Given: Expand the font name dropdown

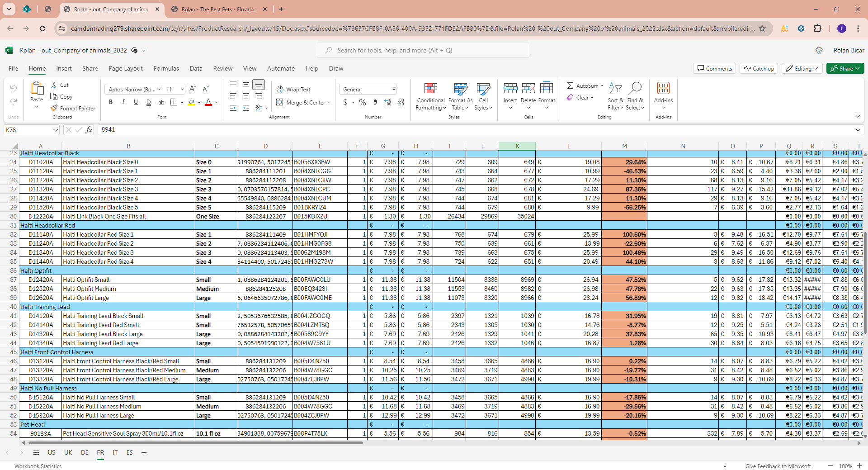Looking at the screenshot, I should pos(159,90).
